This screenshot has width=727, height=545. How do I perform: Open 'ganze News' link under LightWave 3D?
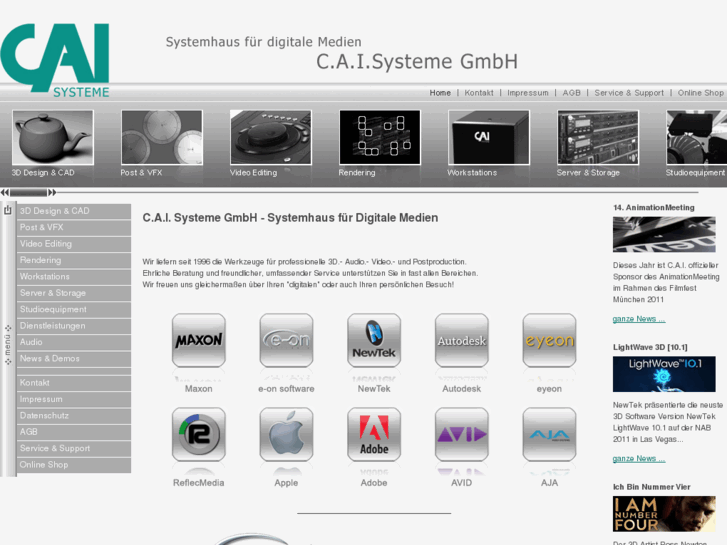coord(638,459)
